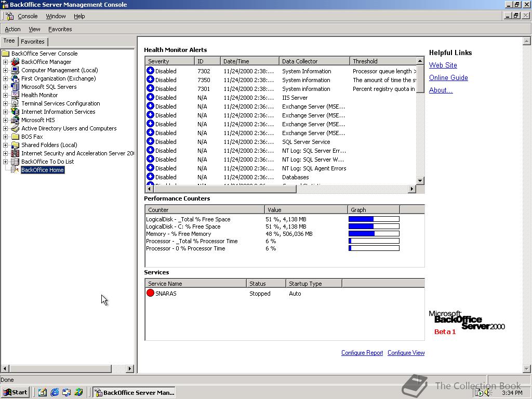Click the Internet Security and Acceleration Server icon
The width and height of the screenshot is (532, 399).
(x=15, y=153)
